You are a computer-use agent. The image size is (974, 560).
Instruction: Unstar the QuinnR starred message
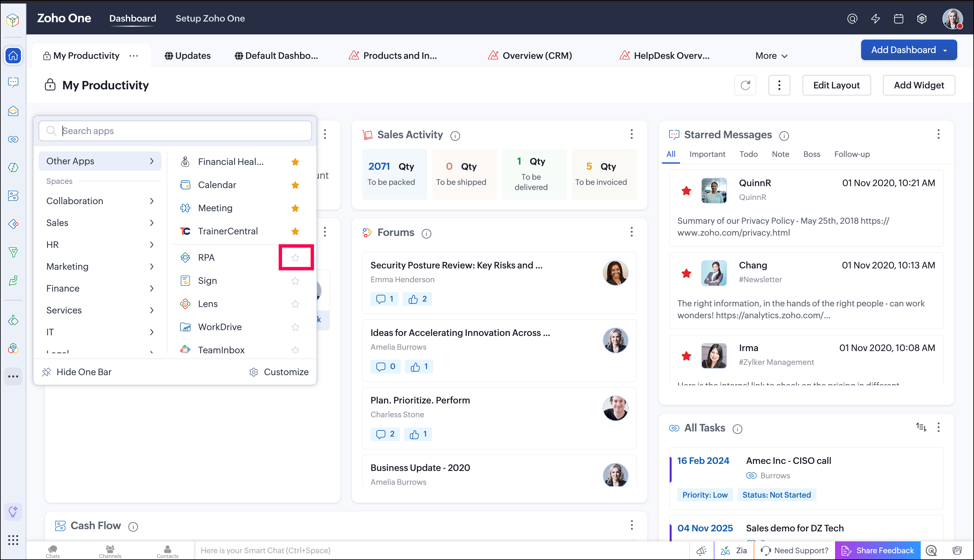pos(686,191)
